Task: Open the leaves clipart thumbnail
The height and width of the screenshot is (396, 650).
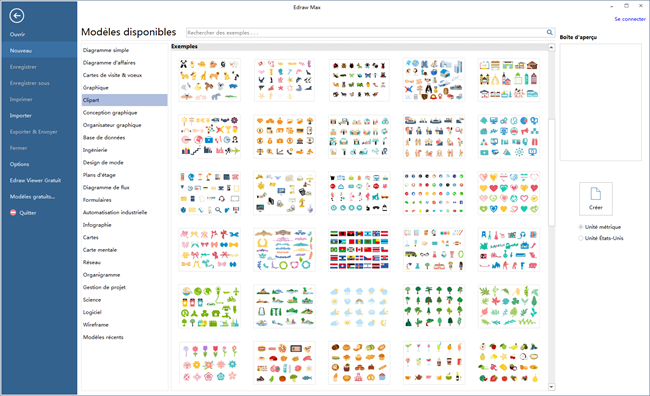Action: point(509,306)
